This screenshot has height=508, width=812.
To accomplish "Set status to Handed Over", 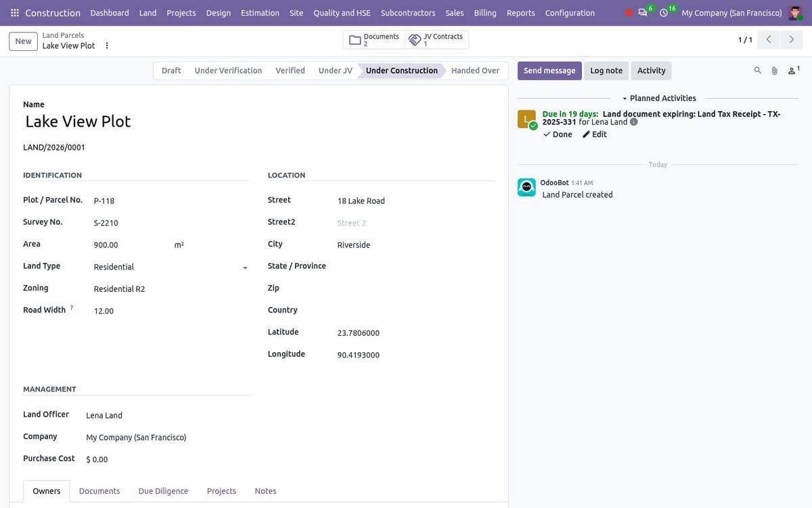I will click(x=476, y=70).
